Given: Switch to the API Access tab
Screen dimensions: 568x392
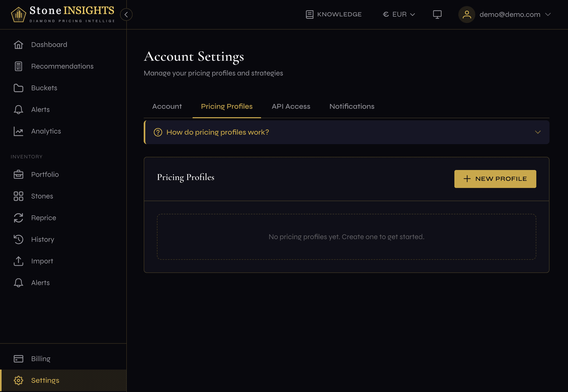Looking at the screenshot, I should click(x=291, y=106).
